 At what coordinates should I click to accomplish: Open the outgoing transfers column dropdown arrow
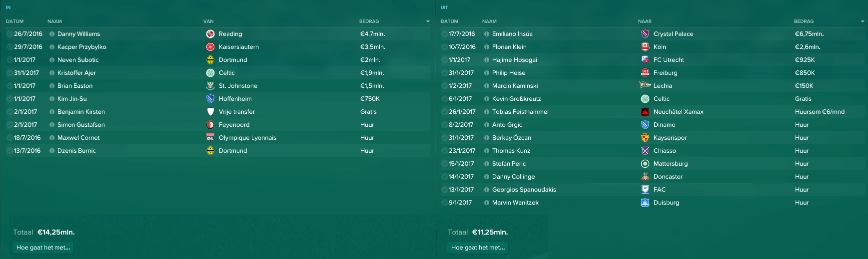point(863,21)
